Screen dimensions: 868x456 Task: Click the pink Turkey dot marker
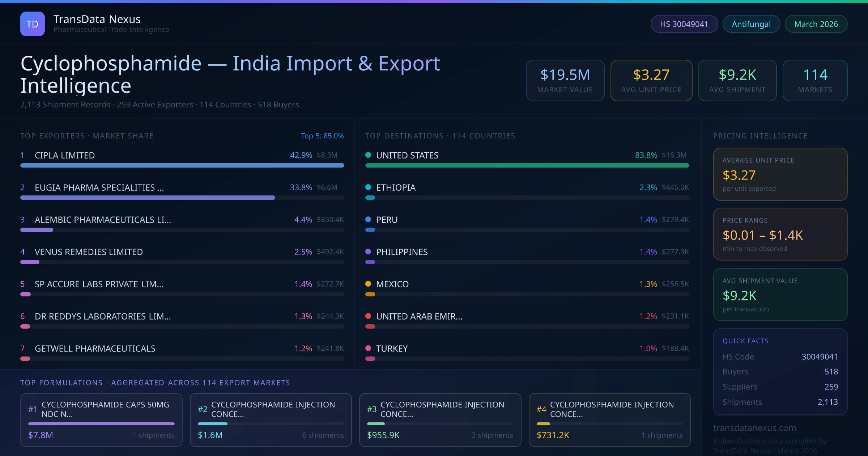[x=368, y=348]
